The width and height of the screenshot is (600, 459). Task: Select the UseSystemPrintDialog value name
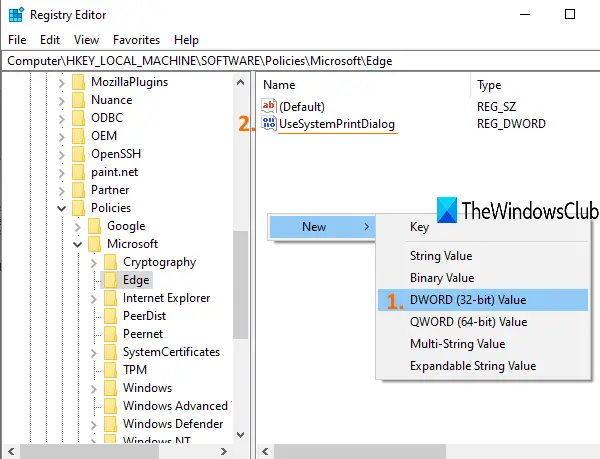[x=337, y=124]
